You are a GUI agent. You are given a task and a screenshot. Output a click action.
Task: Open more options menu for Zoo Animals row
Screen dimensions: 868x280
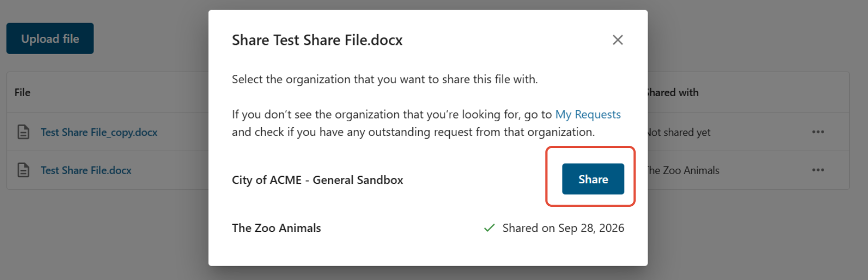click(818, 170)
